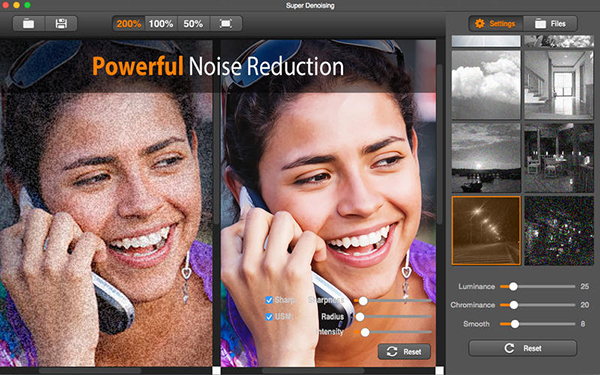
Task: Click the Smooth slider handle
Action: click(x=515, y=324)
